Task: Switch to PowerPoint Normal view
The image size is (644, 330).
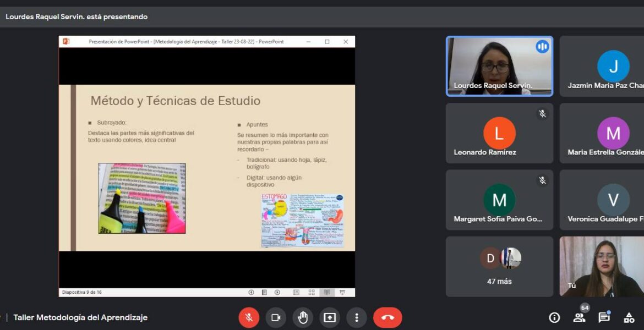Action: pos(296,293)
